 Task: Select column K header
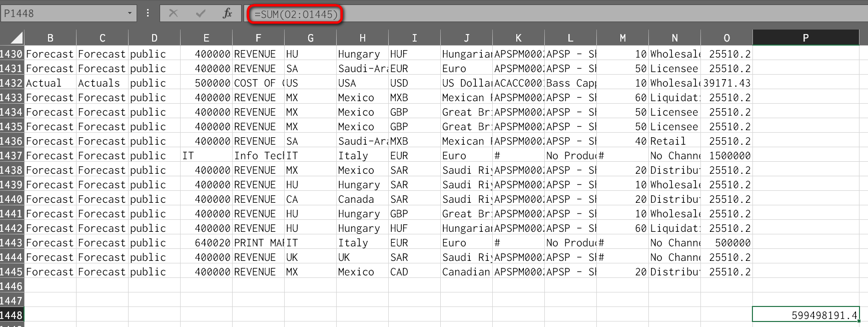click(x=519, y=38)
